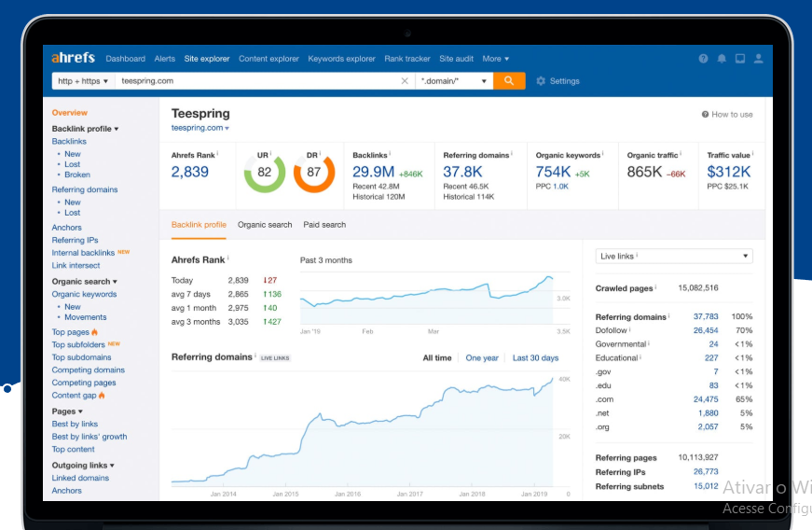Click the flame icon beside Top pages

tap(95, 331)
